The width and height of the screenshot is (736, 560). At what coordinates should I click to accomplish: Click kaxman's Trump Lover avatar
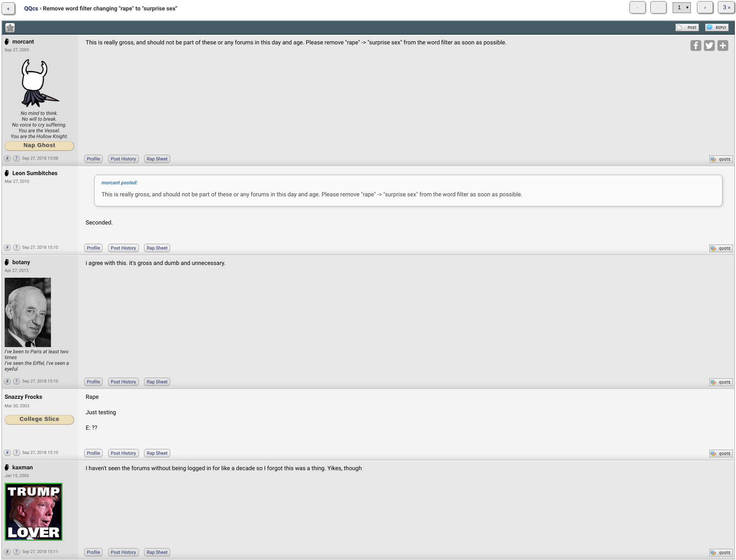point(34,512)
